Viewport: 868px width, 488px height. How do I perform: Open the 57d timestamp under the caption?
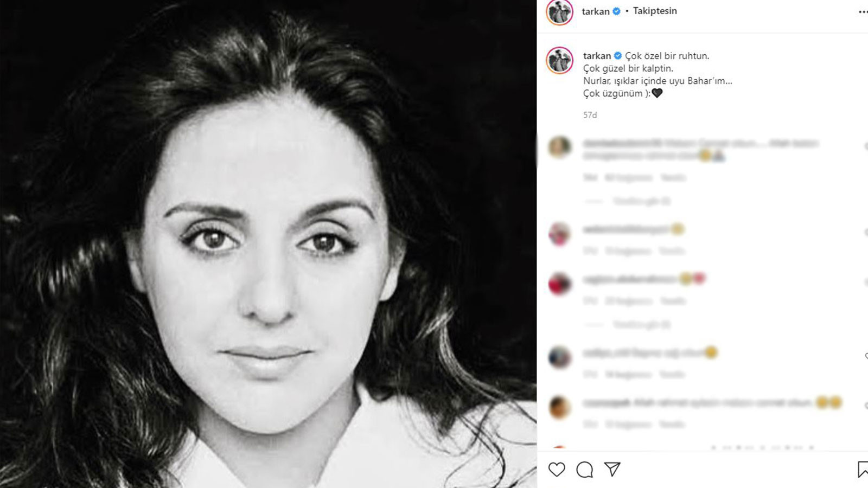[590, 115]
